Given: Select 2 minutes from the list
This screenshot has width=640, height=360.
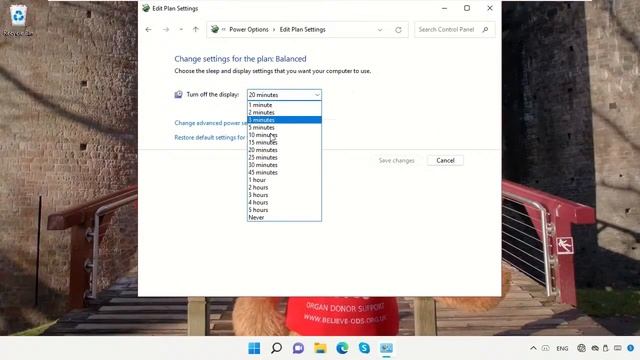Looking at the screenshot, I should (x=284, y=112).
